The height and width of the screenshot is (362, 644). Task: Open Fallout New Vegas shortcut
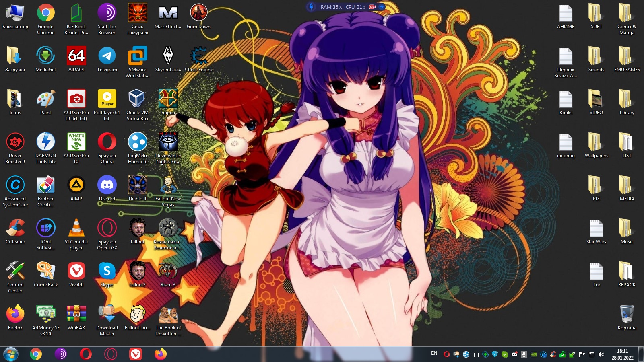tap(168, 191)
